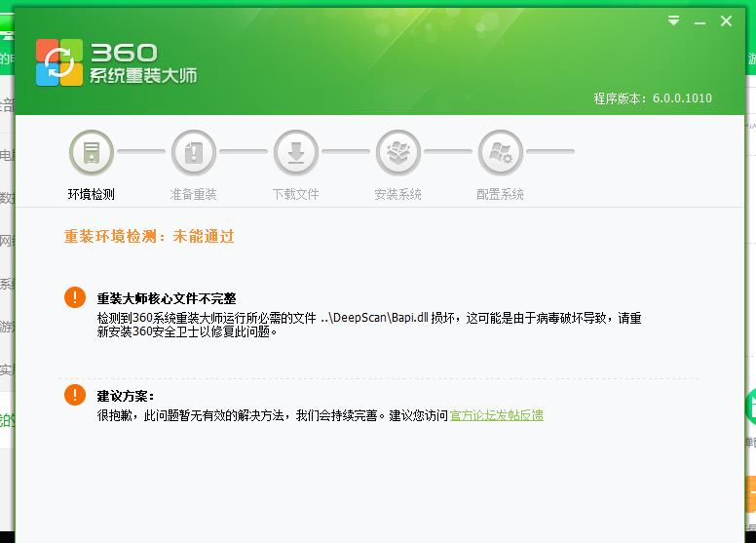Image resolution: width=756 pixels, height=543 pixels.
Task: Open the 官方论坛发帖反馈 link
Action: [x=497, y=415]
